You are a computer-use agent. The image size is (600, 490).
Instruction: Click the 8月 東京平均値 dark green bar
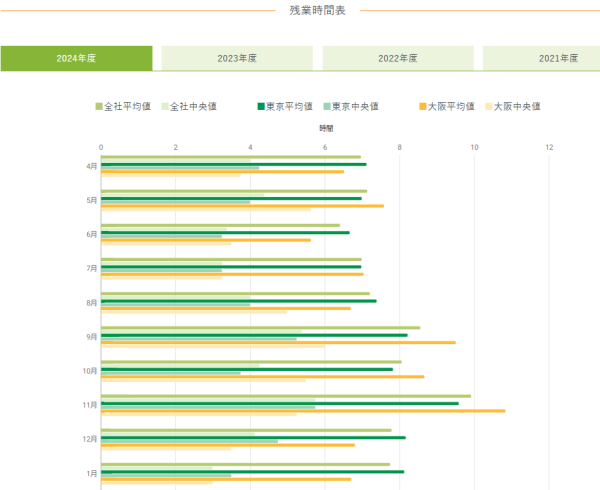pyautogui.click(x=239, y=301)
